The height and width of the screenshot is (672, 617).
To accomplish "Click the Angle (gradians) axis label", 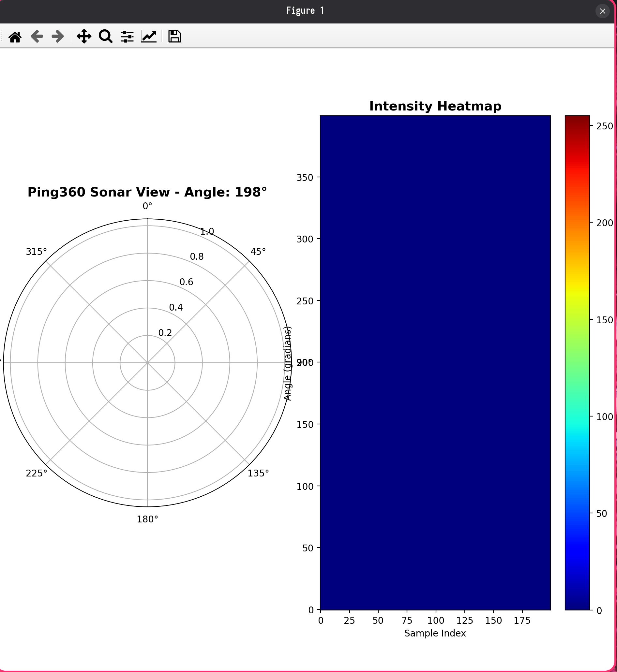I will pos(288,363).
